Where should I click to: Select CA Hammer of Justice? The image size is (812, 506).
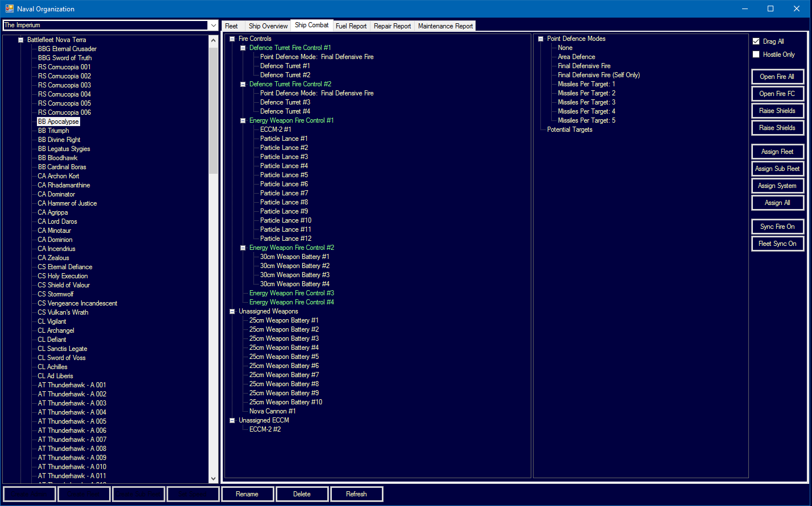(x=67, y=203)
